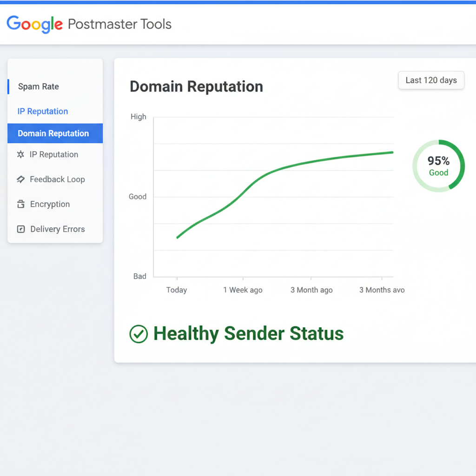Select the IP Reputation star icon

click(x=21, y=154)
